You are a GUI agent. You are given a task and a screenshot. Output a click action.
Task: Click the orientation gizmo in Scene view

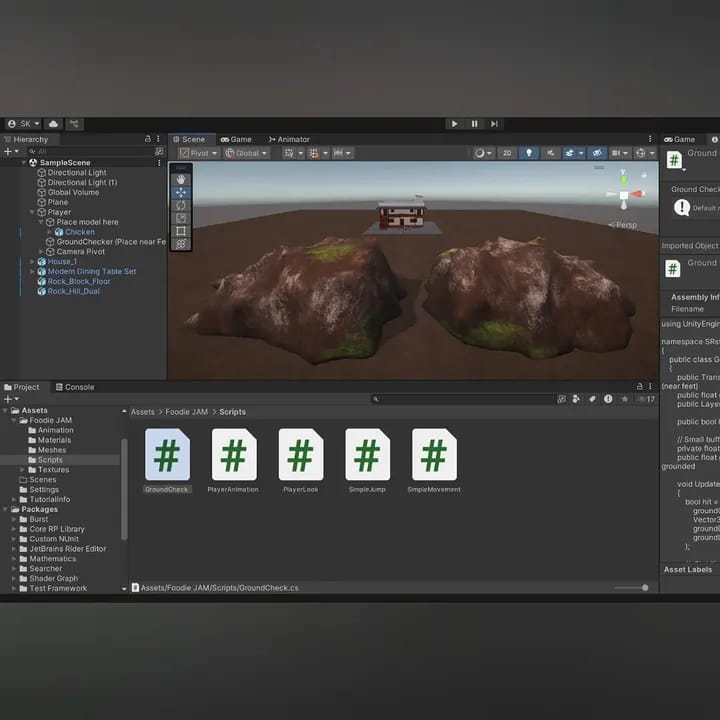tap(624, 194)
